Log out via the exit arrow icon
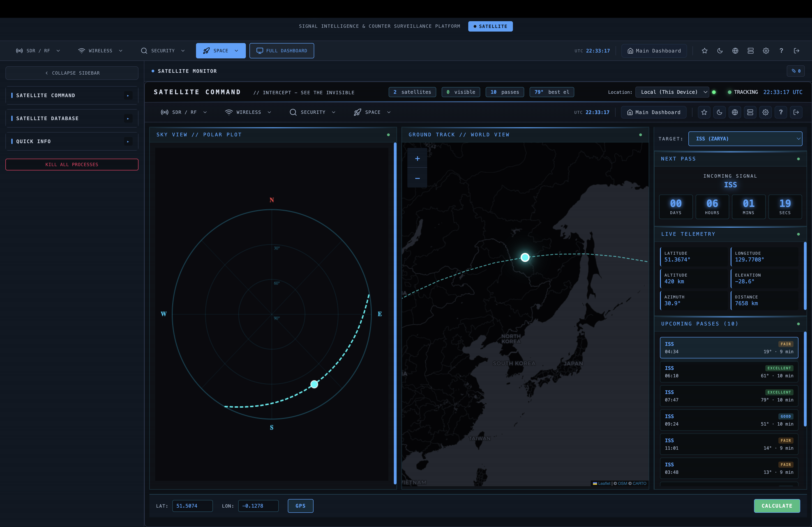The height and width of the screenshot is (527, 812). pyautogui.click(x=796, y=50)
